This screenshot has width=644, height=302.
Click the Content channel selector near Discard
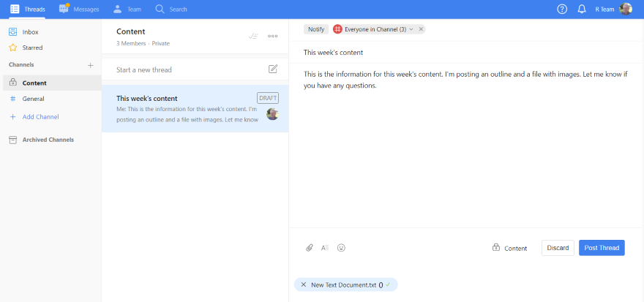(509, 248)
